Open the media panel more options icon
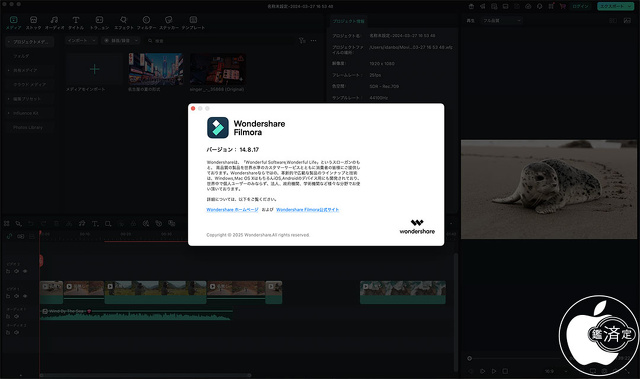 tap(313, 40)
